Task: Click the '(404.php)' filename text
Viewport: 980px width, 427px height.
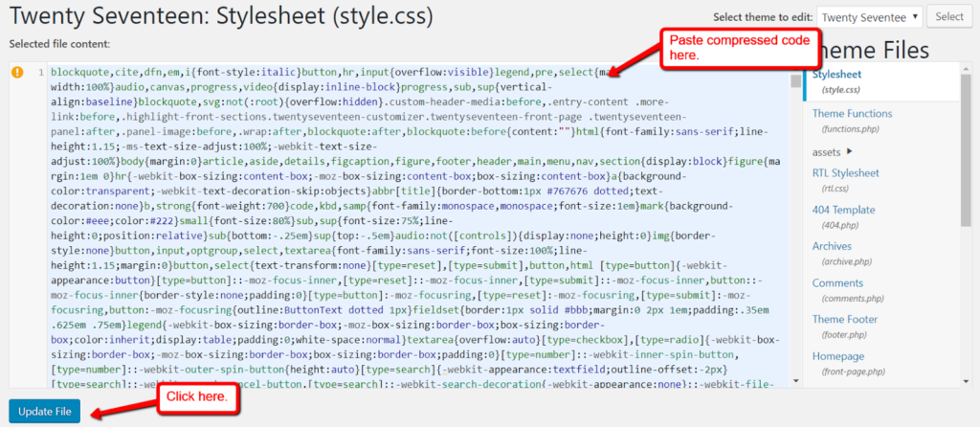Action: click(x=840, y=225)
